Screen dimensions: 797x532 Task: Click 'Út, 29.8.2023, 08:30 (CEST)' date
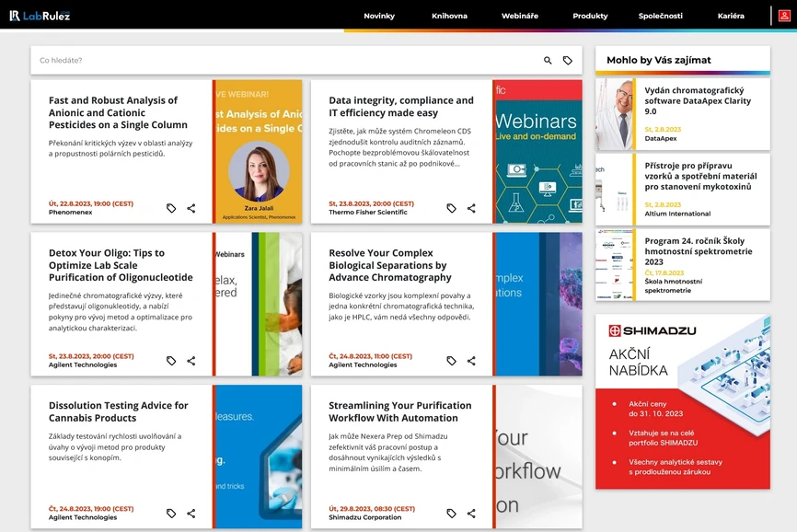372,509
